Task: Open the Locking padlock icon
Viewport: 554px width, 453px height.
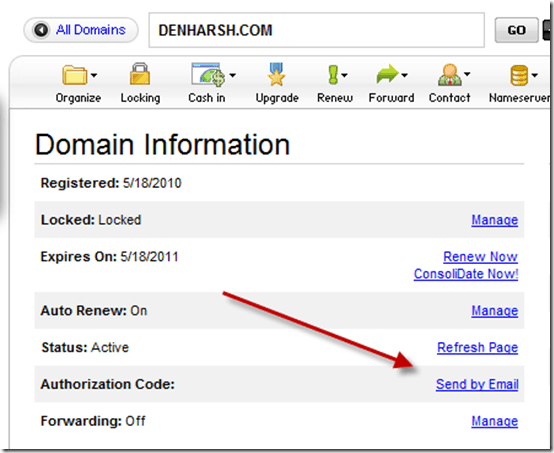Action: (x=140, y=74)
